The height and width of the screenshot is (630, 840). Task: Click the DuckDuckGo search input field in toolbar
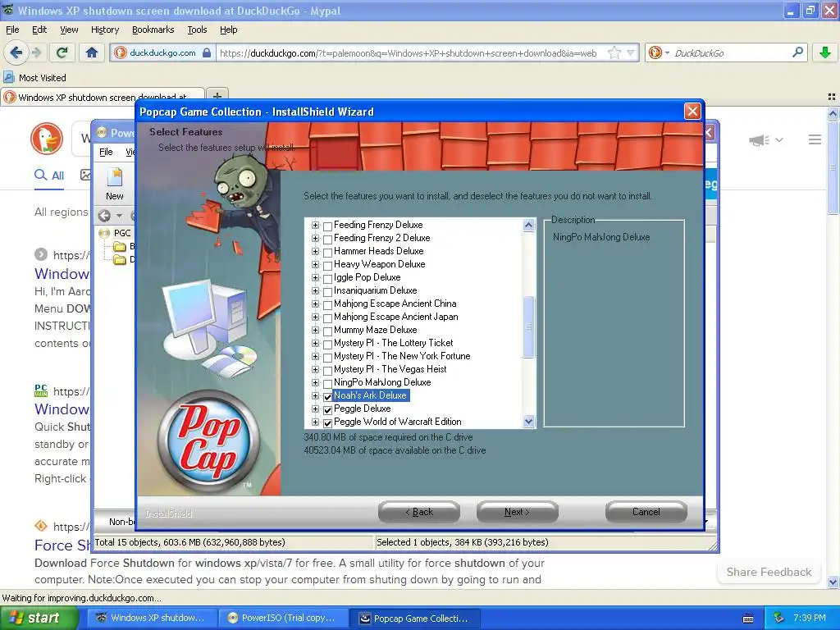[729, 53]
